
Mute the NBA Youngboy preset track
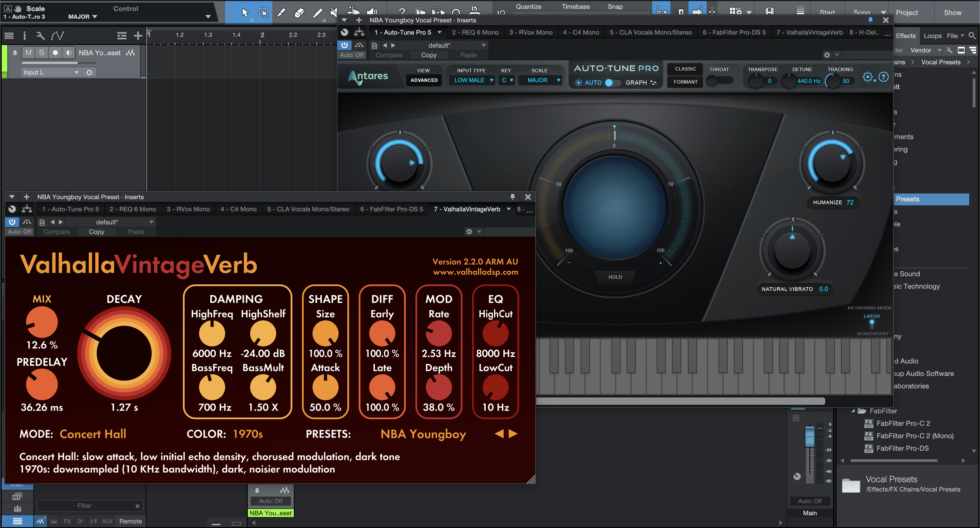click(x=29, y=53)
